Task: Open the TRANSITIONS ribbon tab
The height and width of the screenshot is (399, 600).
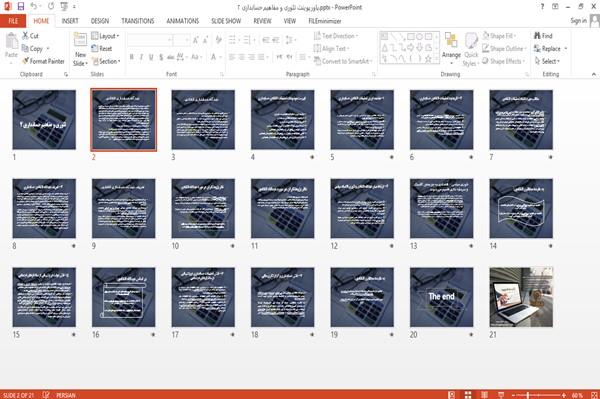Action: tap(138, 21)
